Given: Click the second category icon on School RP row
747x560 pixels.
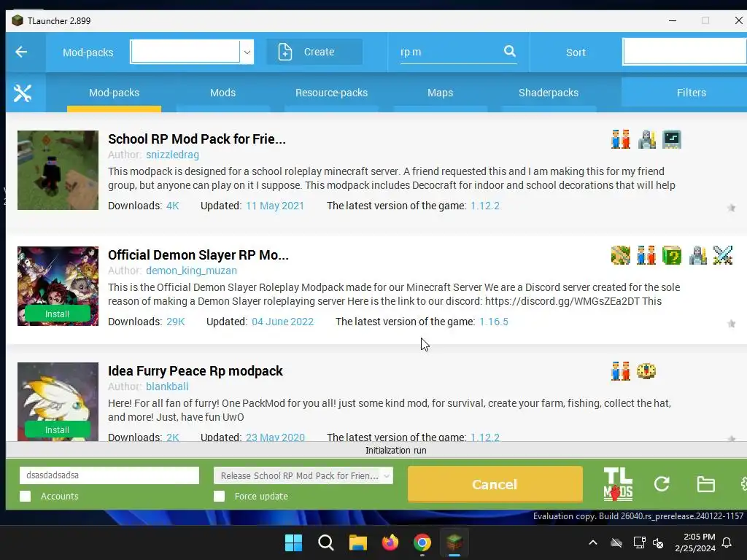Looking at the screenshot, I should click(646, 139).
